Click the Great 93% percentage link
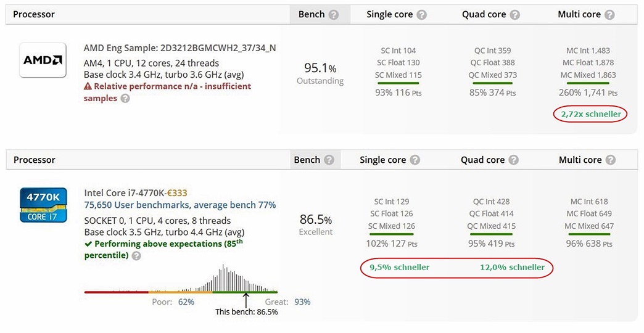 (302, 302)
